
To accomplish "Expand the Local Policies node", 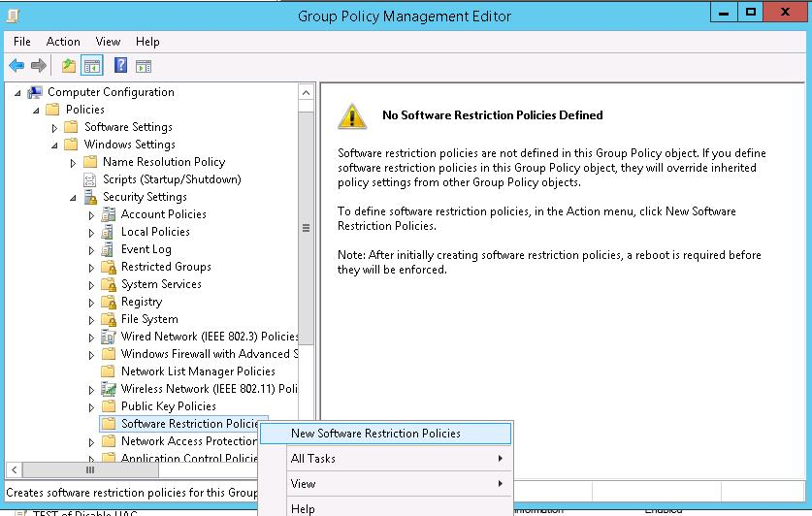I will [91, 233].
